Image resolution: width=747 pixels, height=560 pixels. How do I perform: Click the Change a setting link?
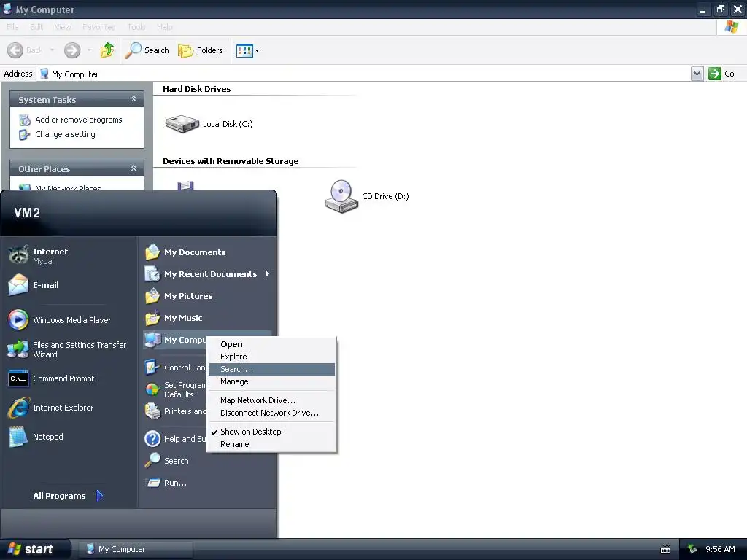coord(65,134)
